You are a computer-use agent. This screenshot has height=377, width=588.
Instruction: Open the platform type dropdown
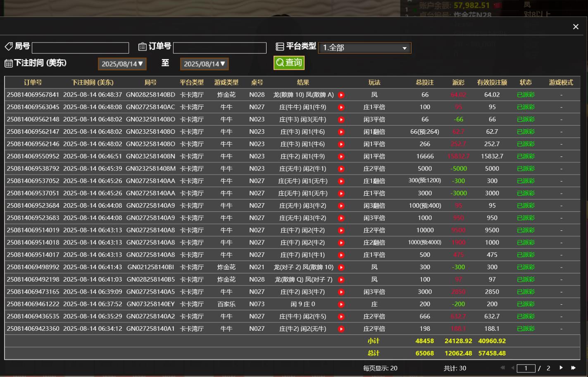point(364,48)
